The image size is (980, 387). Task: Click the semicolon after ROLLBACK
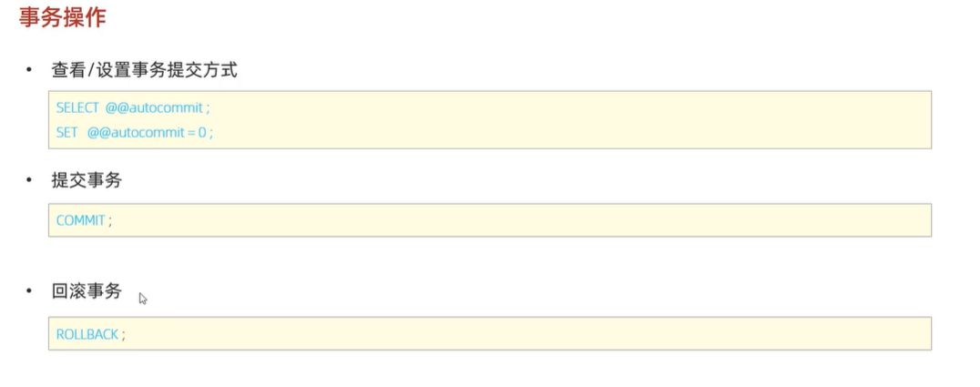123,335
